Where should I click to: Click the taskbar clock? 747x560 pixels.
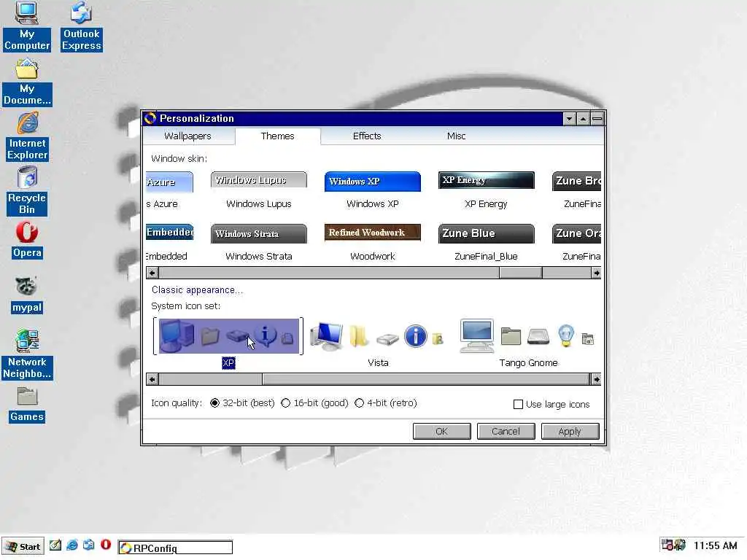coord(715,545)
